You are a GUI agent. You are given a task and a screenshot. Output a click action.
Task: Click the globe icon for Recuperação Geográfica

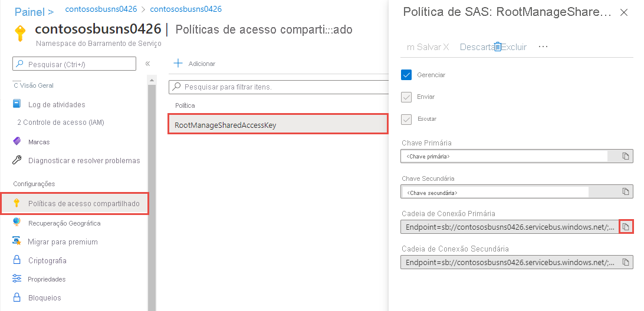pos(17,222)
